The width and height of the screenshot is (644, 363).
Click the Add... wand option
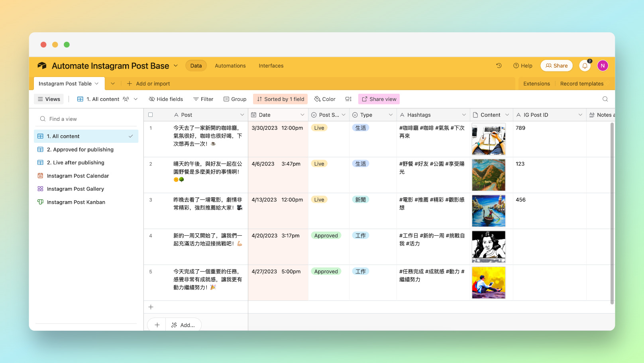[x=183, y=325]
